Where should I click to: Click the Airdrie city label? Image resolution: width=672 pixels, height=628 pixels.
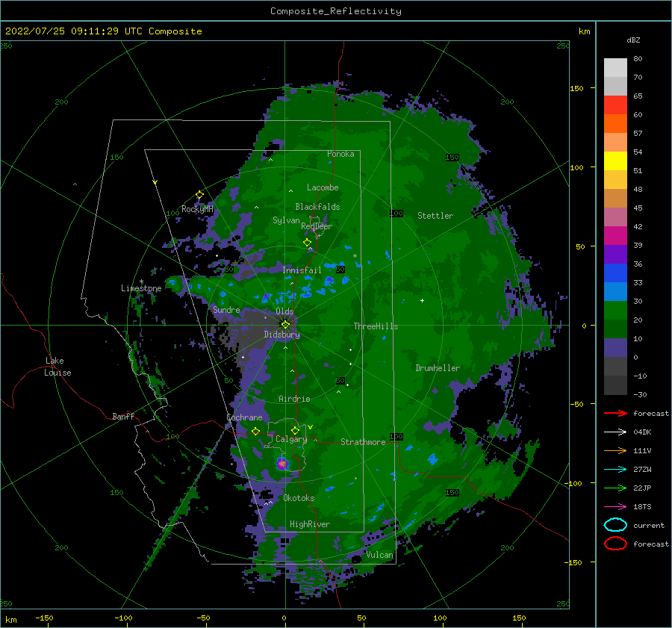(294, 399)
